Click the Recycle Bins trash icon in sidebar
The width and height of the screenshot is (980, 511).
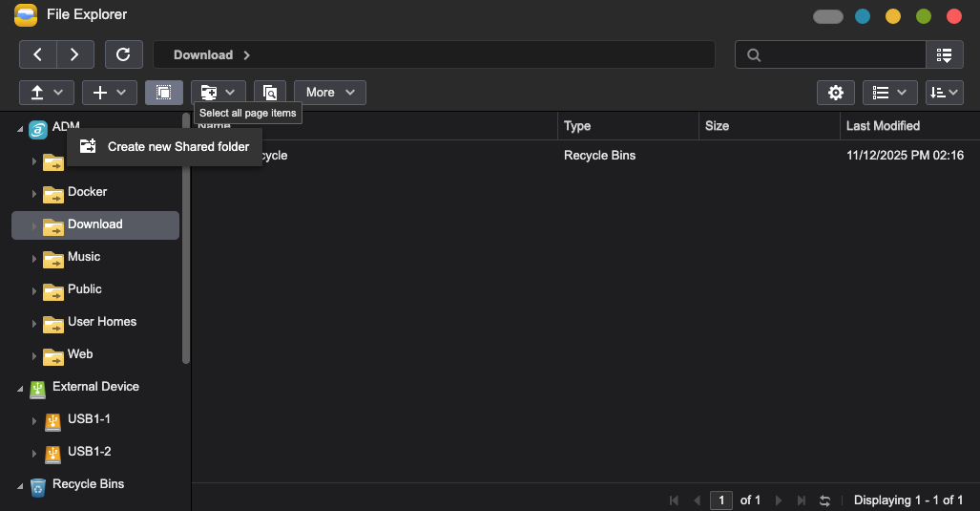(38, 486)
